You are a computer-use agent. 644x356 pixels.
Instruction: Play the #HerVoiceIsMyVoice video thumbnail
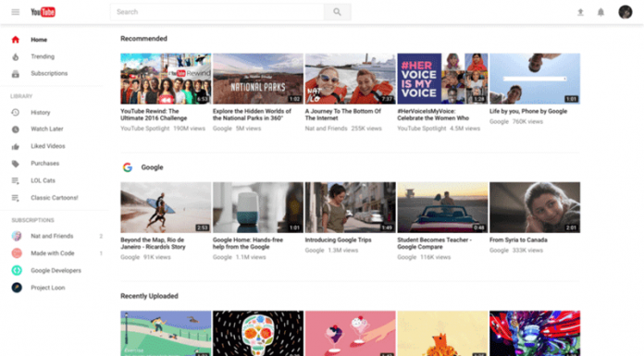pyautogui.click(x=442, y=79)
